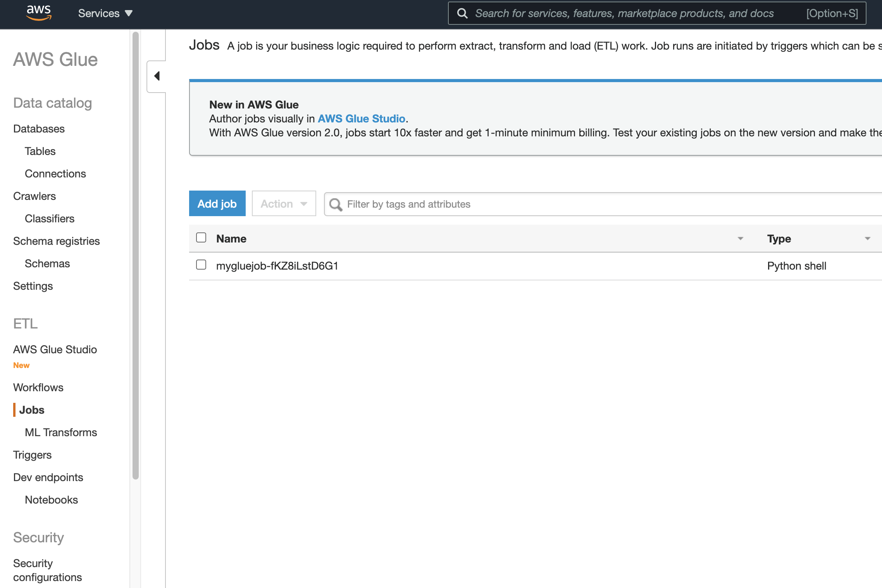
Task: Collapse the sidebar with the left arrow
Action: tap(157, 76)
